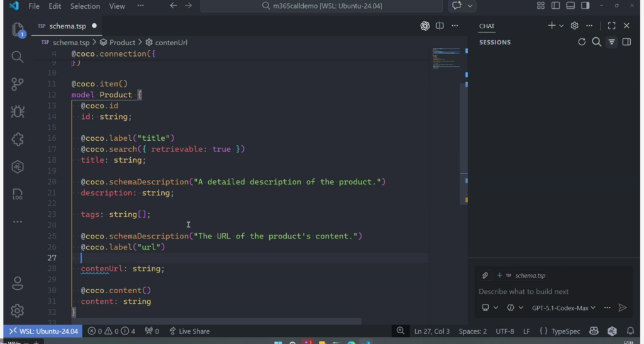This screenshot has width=644, height=344.
Task: Toggle the primary side bar layout
Action: tap(555, 6)
